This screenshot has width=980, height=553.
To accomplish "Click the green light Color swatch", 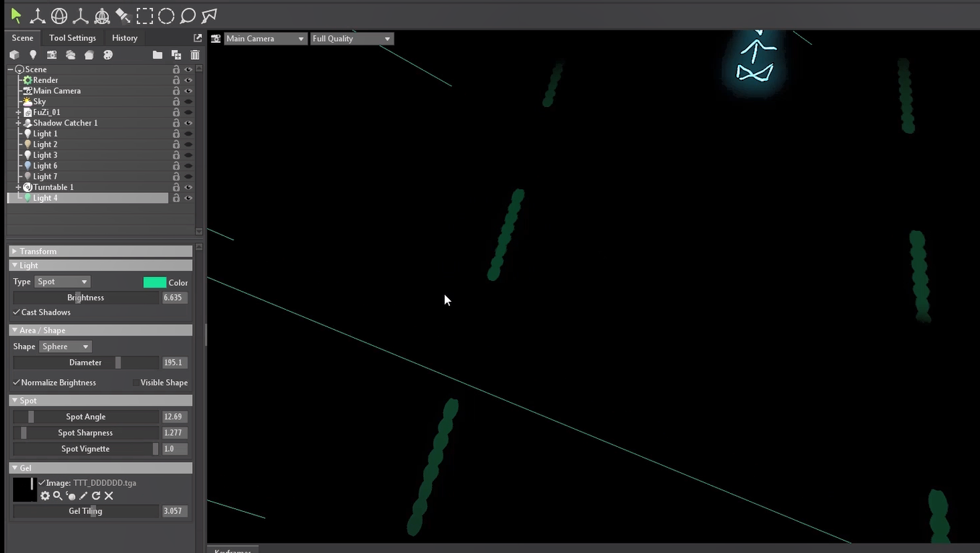I will coord(155,282).
